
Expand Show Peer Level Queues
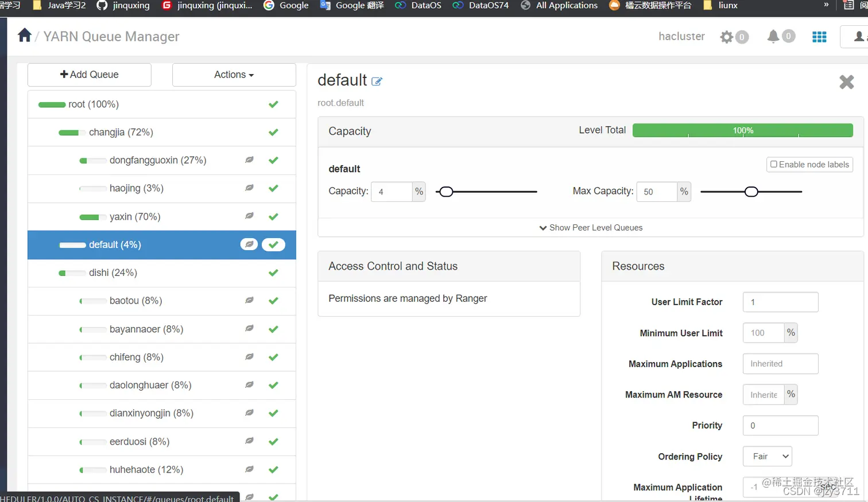[x=591, y=228]
